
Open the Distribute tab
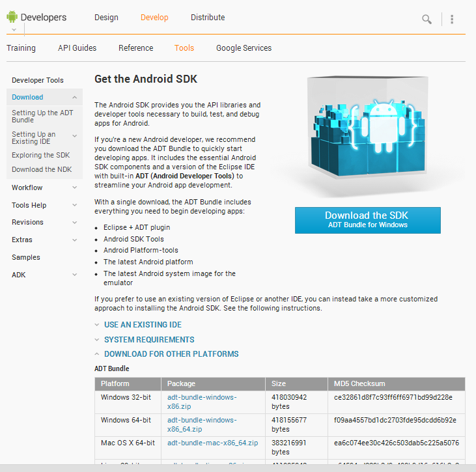[x=208, y=18]
